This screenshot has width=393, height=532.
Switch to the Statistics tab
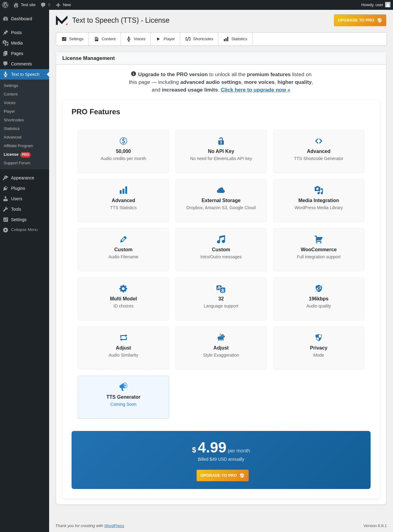235,39
